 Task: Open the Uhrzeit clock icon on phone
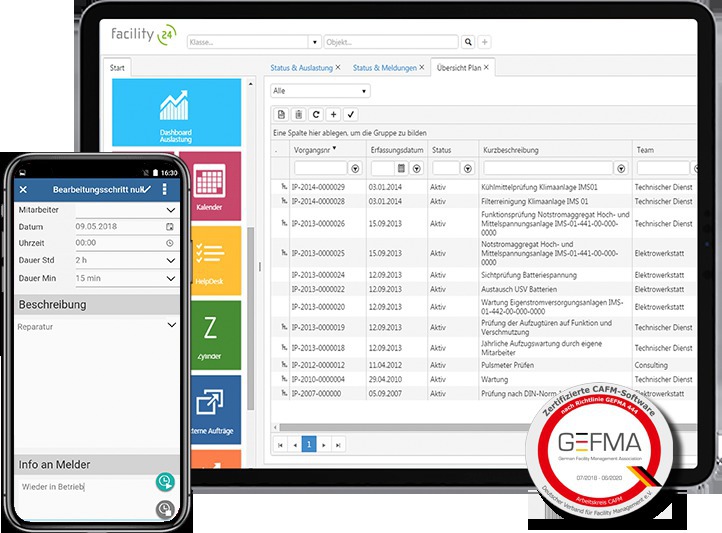(169, 243)
